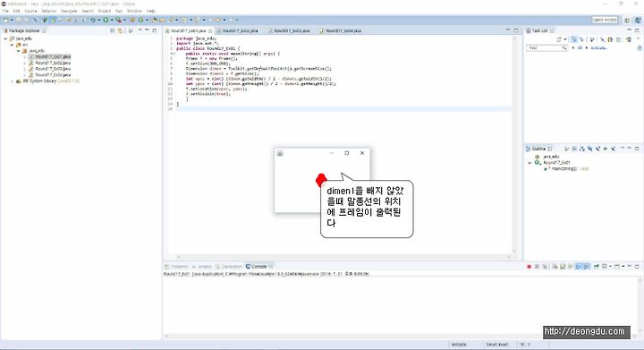Select the Console tab

[x=259, y=267]
